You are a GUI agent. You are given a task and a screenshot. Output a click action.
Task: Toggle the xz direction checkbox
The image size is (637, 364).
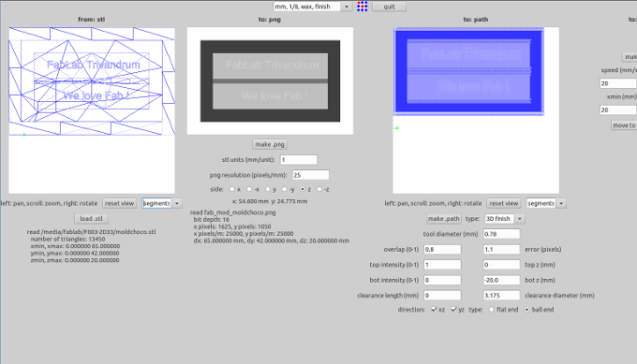(434, 310)
